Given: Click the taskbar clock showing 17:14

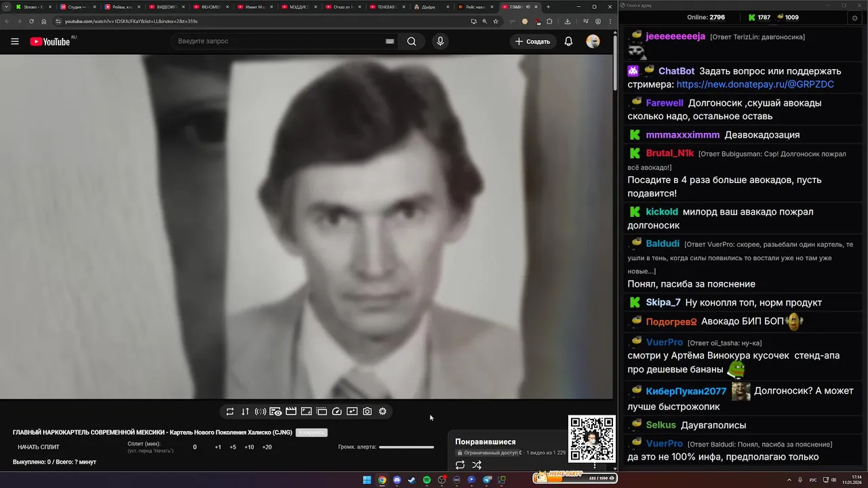Looking at the screenshot, I should 852,480.
